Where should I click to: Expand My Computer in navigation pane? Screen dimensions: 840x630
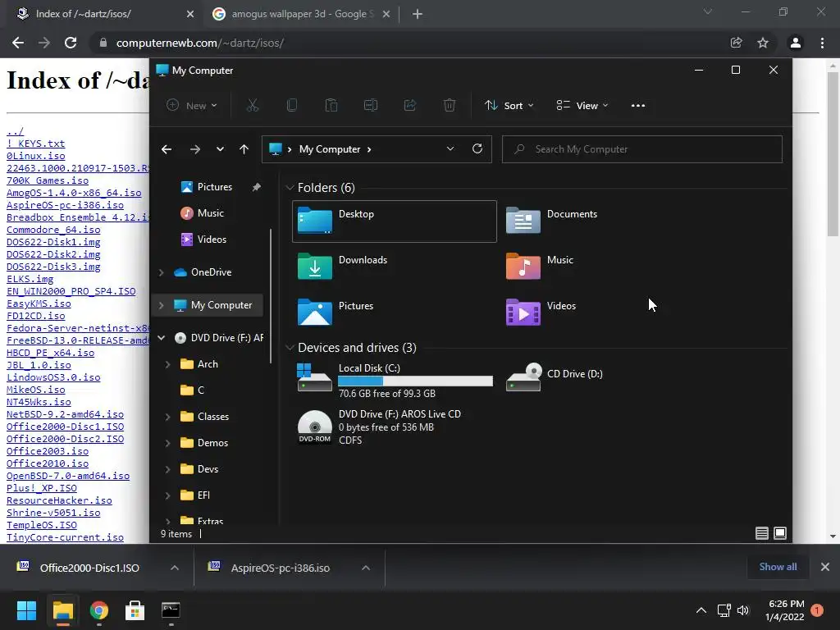point(162,305)
